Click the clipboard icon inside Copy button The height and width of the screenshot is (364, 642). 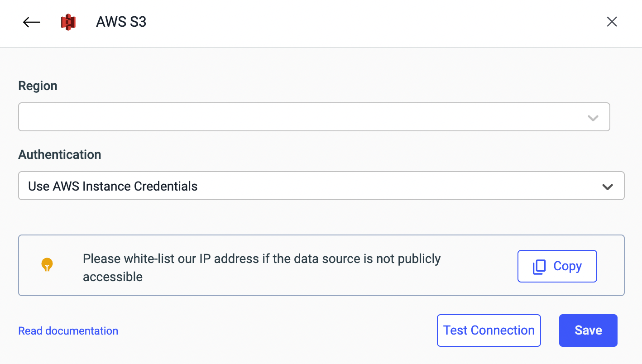tap(539, 267)
